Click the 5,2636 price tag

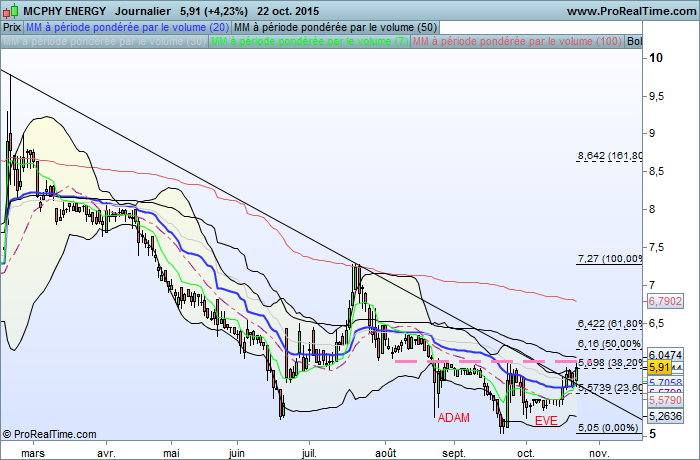click(x=665, y=416)
